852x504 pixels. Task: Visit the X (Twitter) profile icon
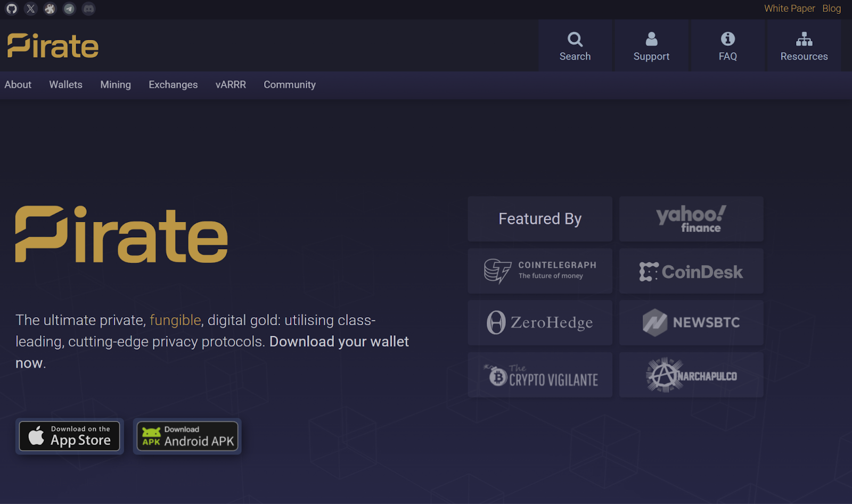pos(31,9)
